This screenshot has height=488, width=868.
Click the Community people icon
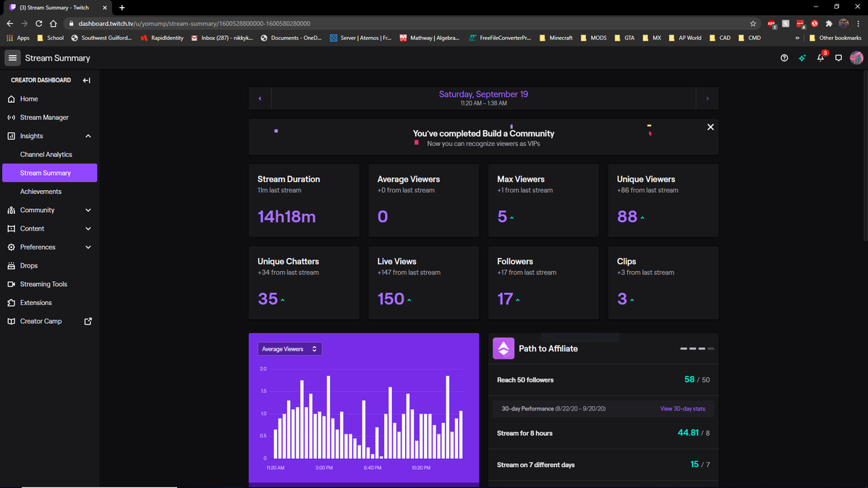(x=11, y=210)
